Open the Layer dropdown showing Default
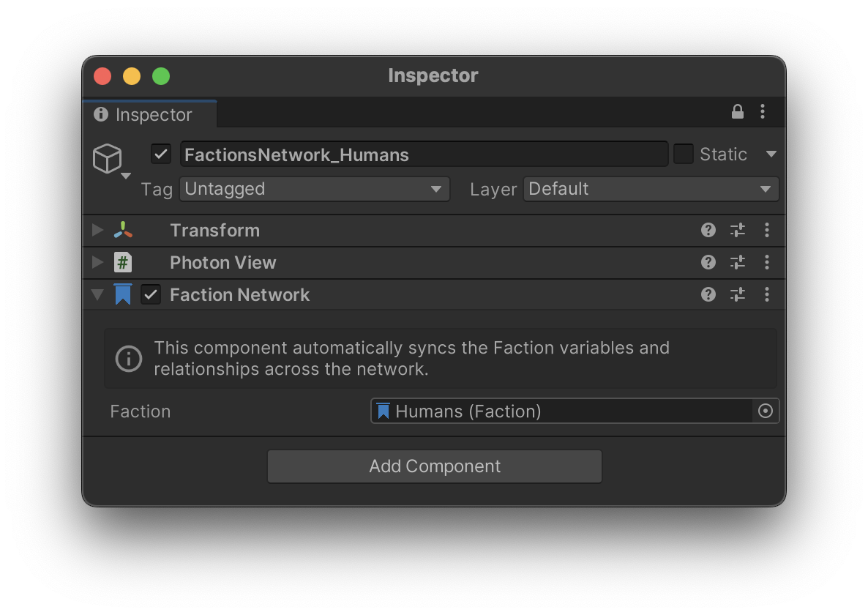 click(x=651, y=189)
